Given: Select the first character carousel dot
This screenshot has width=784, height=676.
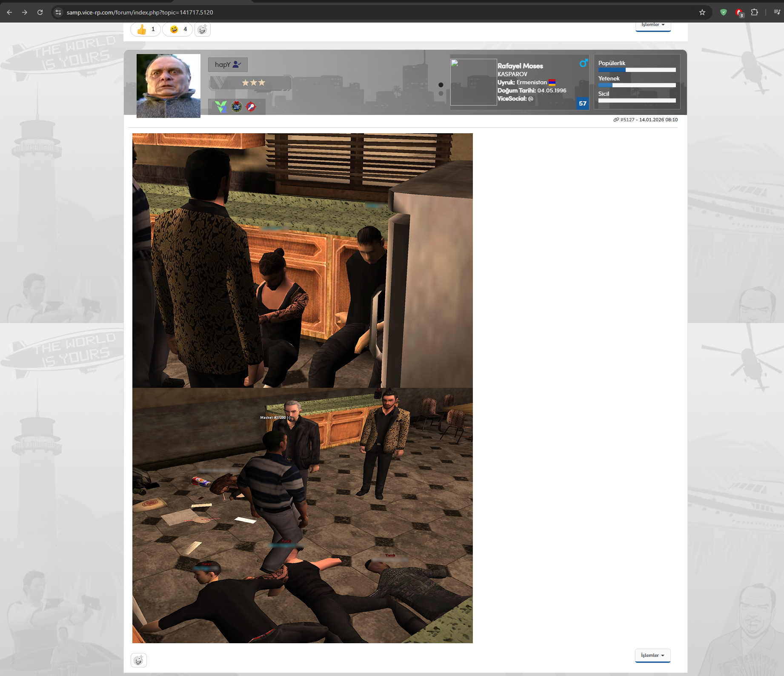Looking at the screenshot, I should tap(441, 85).
